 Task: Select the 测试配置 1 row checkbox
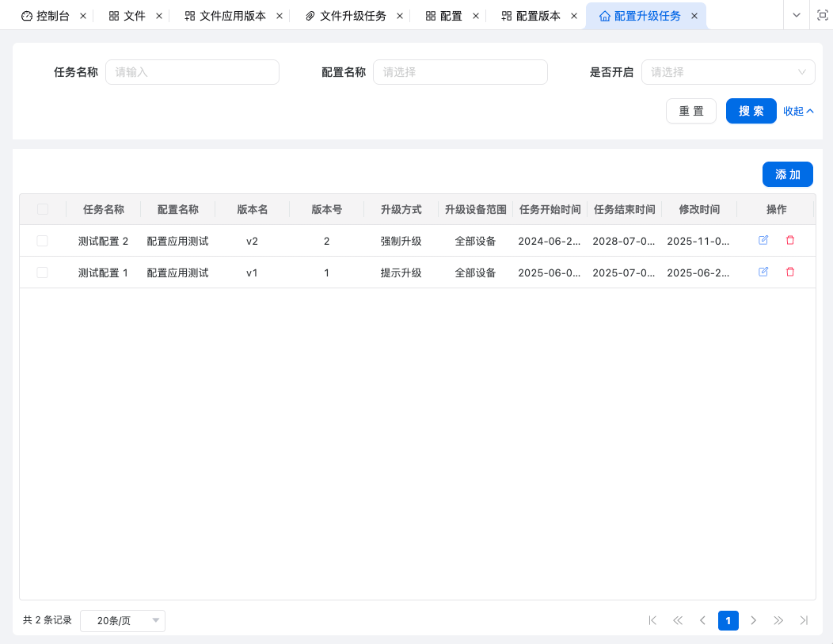43,272
